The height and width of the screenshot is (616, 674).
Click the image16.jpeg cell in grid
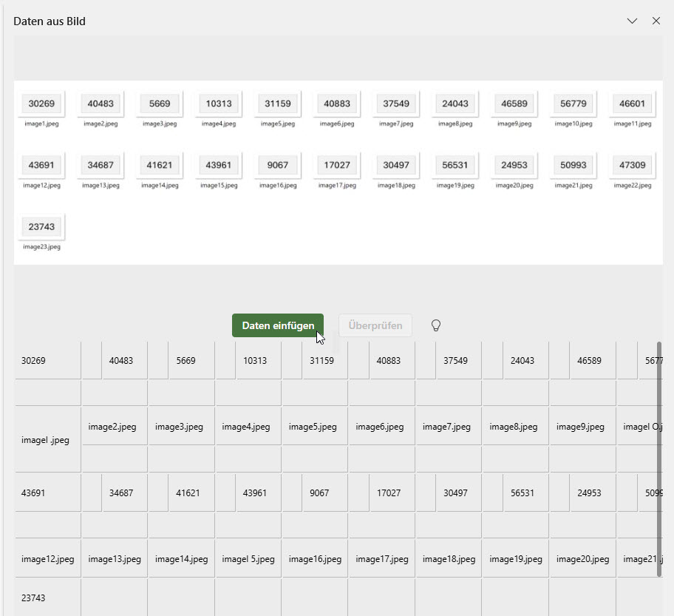[x=314, y=559]
